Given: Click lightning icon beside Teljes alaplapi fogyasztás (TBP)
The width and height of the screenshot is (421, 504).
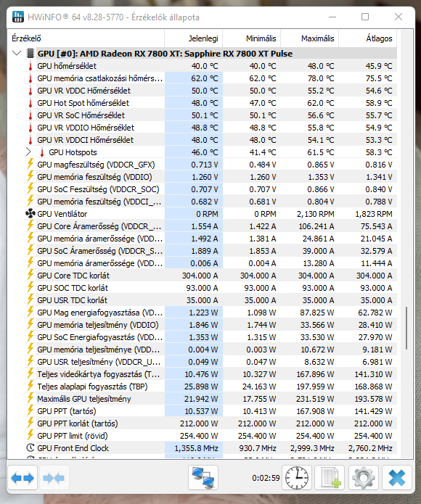Looking at the screenshot, I should point(30,386).
